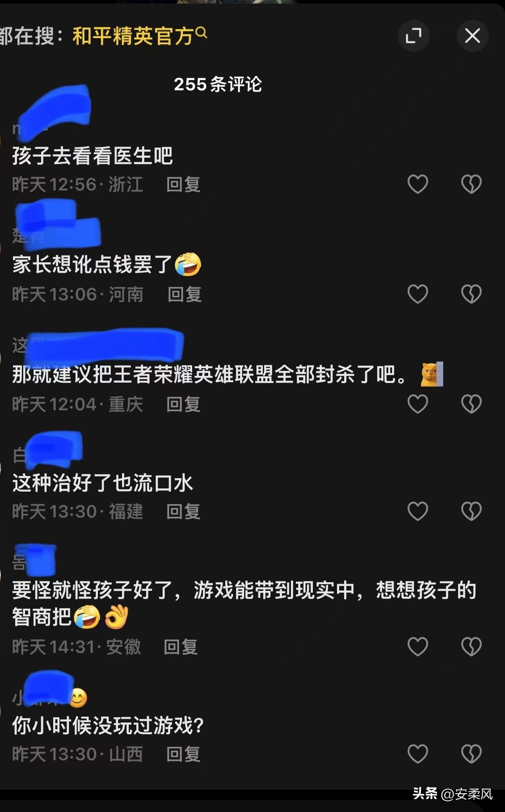Like the 王者荣耀英雄联盟 comment
This screenshot has width=505, height=812.
[x=418, y=404]
